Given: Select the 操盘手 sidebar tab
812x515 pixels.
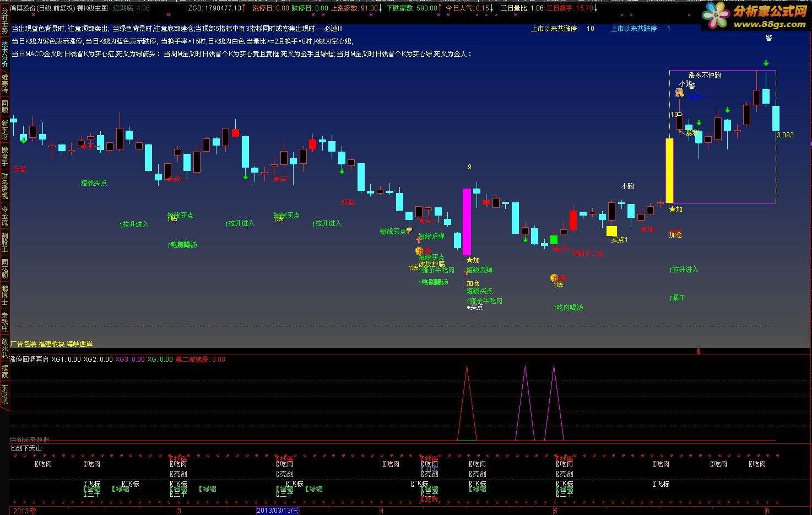Looking at the screenshot, I should pyautogui.click(x=4, y=156).
